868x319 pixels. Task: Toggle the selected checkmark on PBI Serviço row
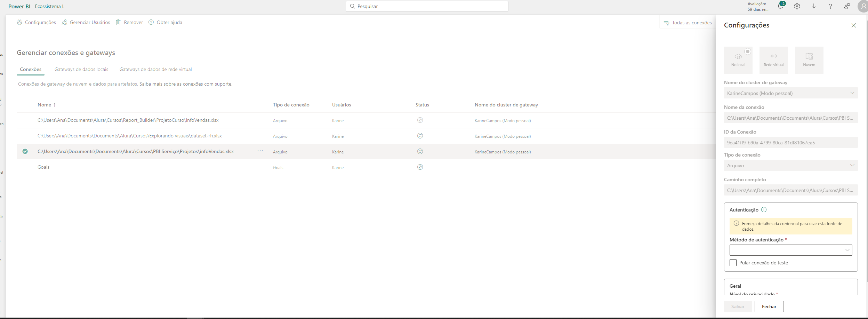(x=25, y=151)
